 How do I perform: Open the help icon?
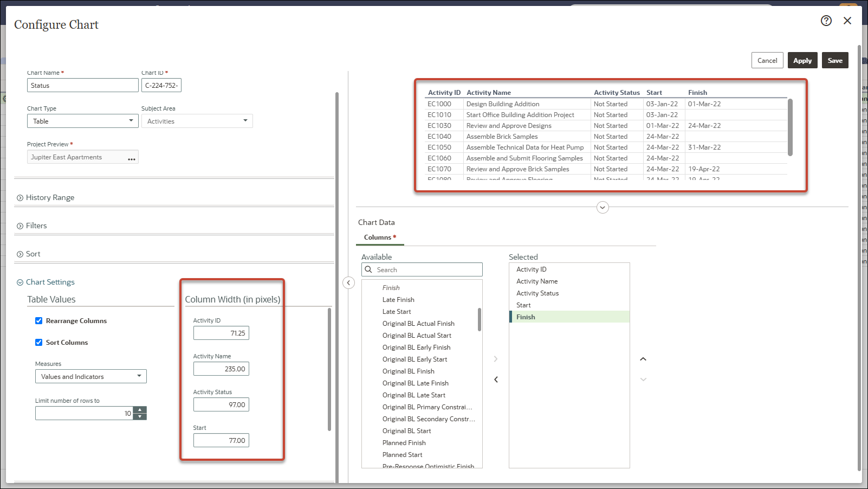click(x=826, y=21)
